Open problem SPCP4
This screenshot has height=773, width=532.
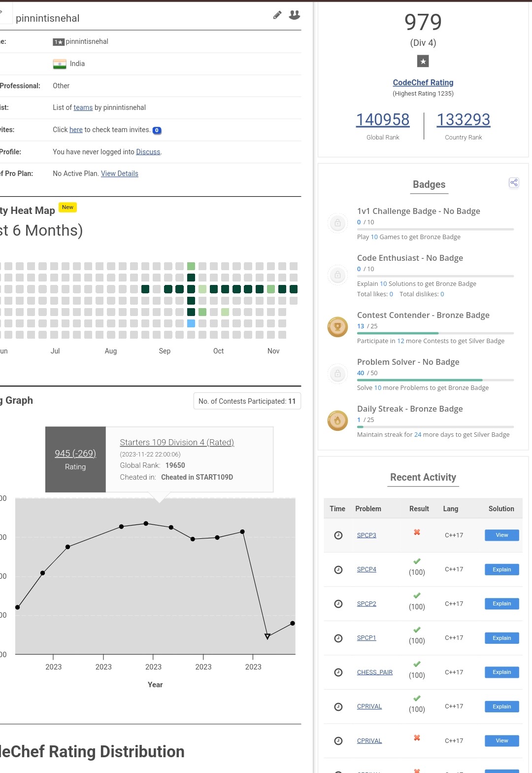pyautogui.click(x=366, y=569)
